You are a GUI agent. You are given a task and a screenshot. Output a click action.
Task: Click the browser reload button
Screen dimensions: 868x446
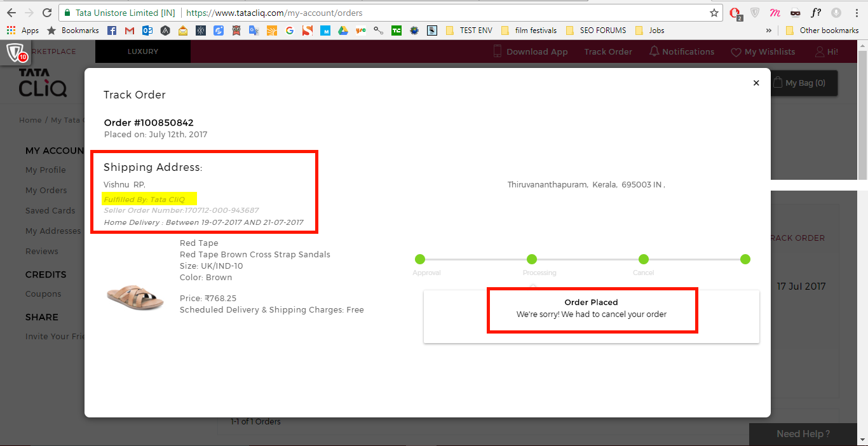47,13
